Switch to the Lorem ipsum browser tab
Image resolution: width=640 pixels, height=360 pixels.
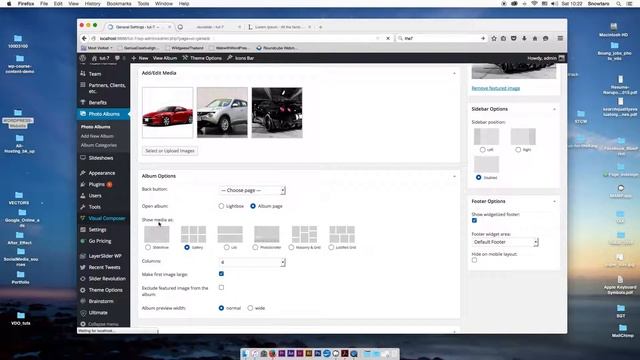click(x=280, y=27)
